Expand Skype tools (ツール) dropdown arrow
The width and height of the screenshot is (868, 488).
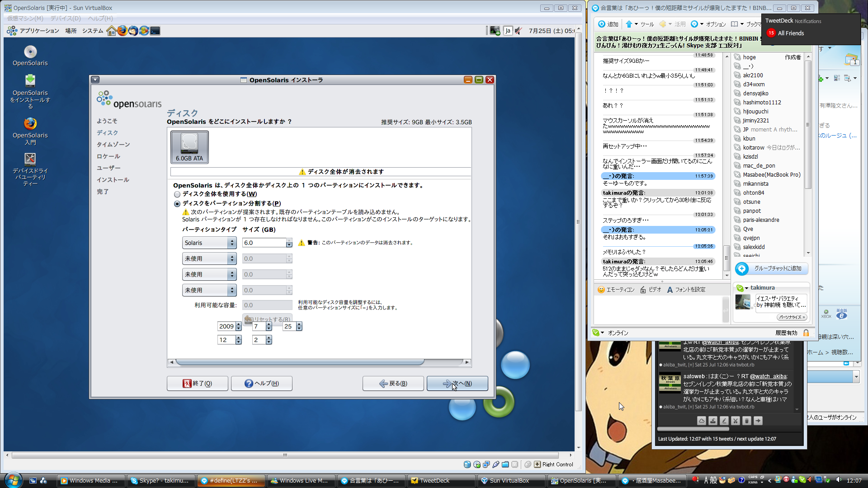[636, 24]
